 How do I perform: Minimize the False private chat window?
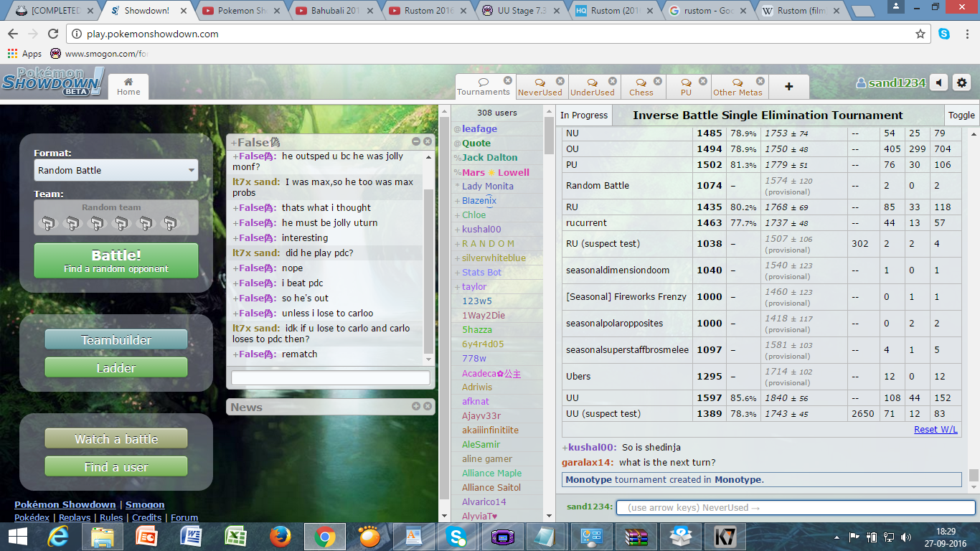(x=416, y=142)
